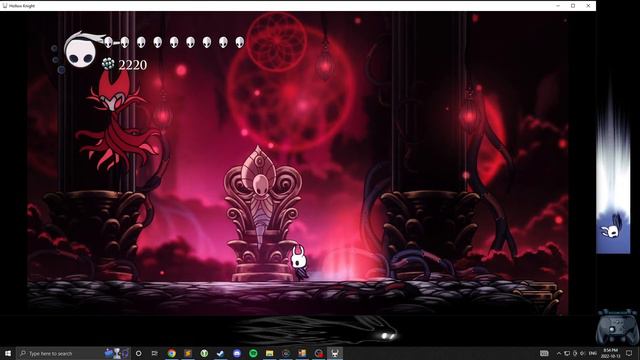Click the first health mask in HUD
640x360 pixels.
coord(108,42)
